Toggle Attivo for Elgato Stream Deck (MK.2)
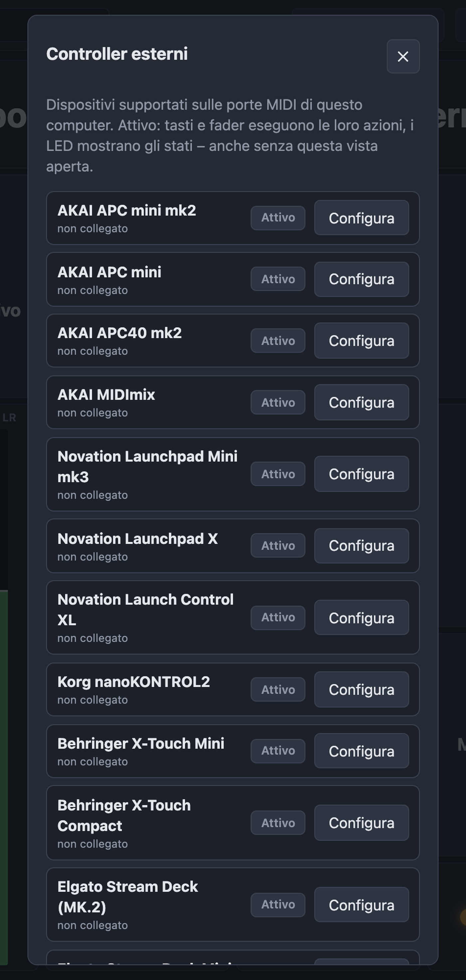 pos(278,905)
